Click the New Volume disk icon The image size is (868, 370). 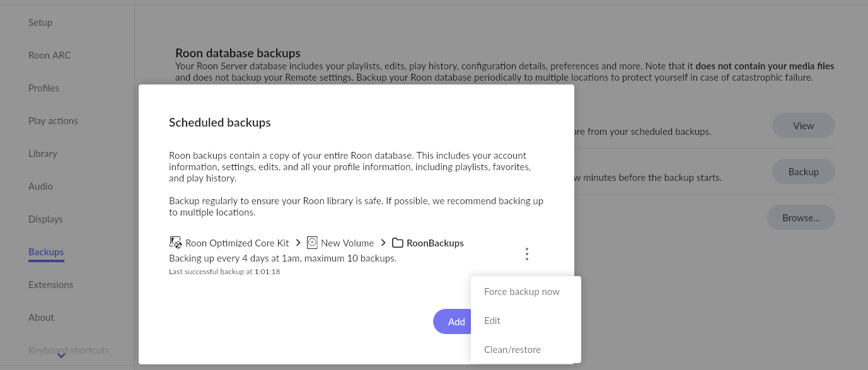click(x=312, y=243)
